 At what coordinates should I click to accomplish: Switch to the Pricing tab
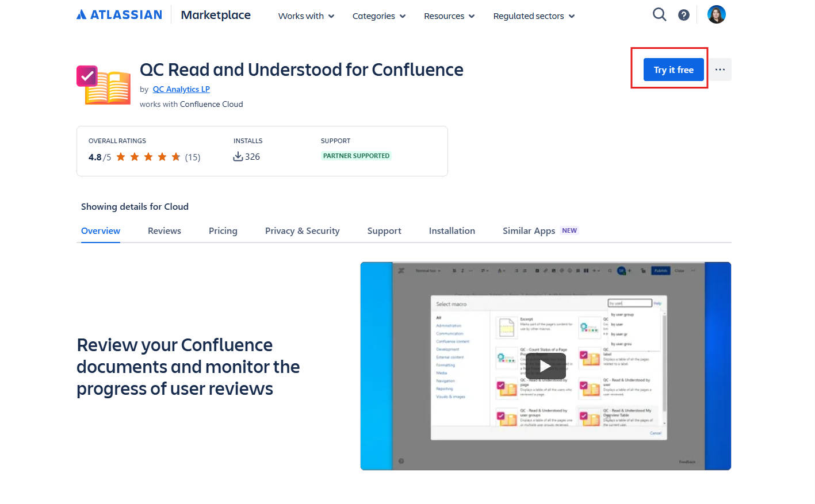pos(223,231)
